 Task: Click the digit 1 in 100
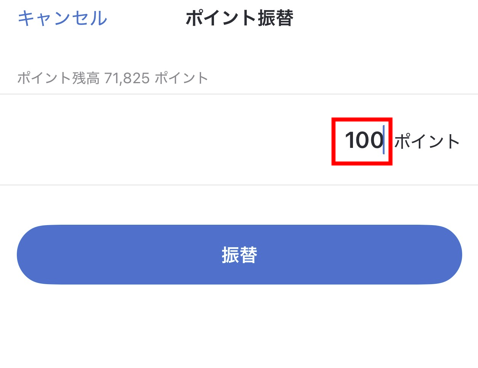(x=350, y=140)
